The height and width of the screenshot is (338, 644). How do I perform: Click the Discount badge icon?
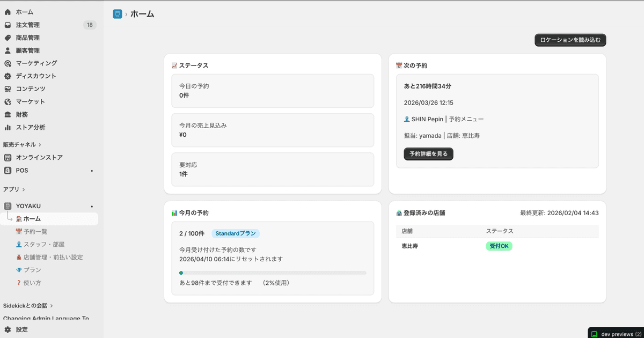point(8,76)
